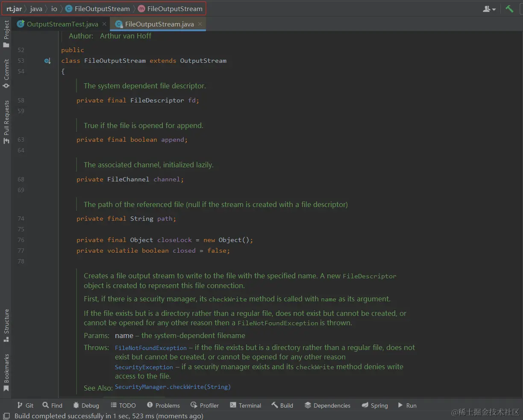Image resolution: width=523 pixels, height=420 pixels.
Task: Open the Debug tool window
Action: click(86, 405)
